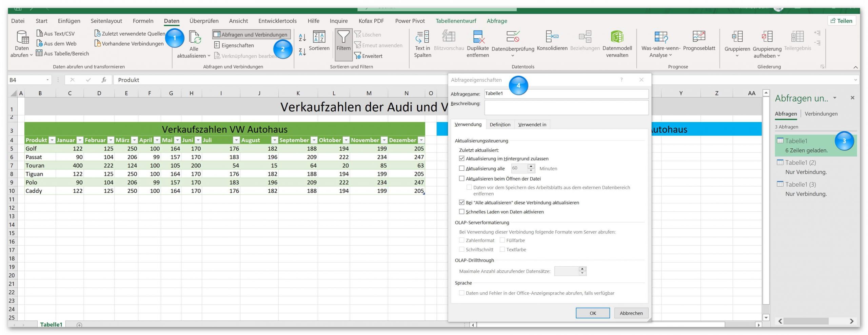Open the Datei menu tab
The image size is (868, 335).
[x=18, y=21]
